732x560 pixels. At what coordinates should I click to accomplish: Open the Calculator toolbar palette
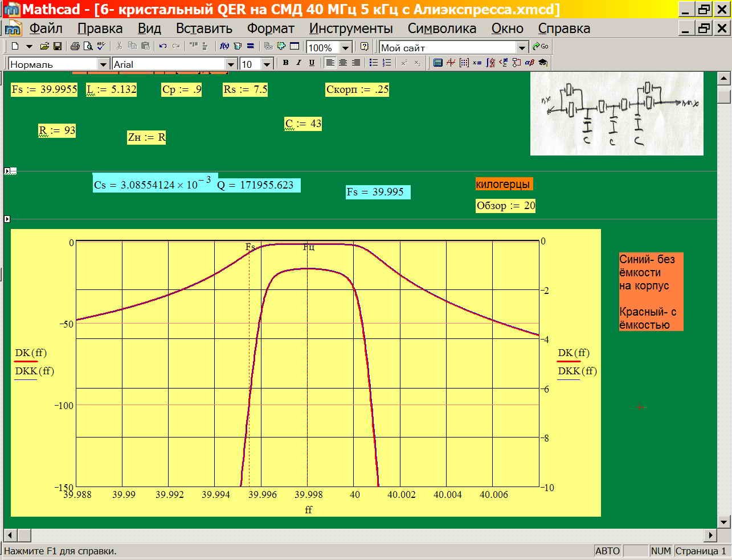pos(437,63)
